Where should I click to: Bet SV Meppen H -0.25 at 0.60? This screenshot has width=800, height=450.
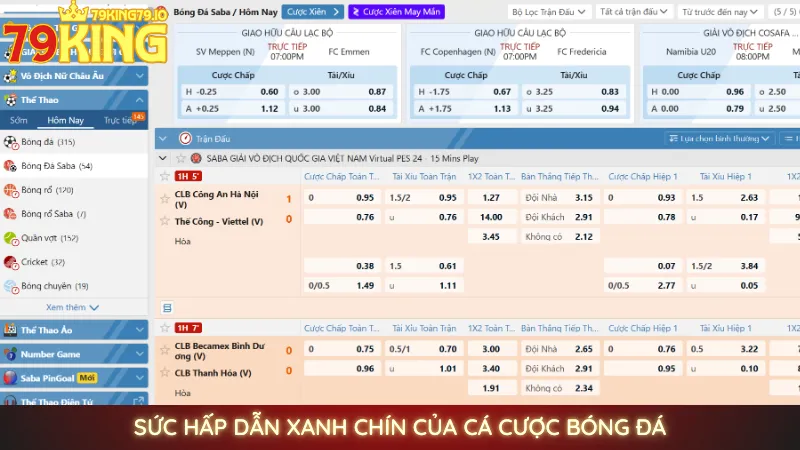(233, 92)
